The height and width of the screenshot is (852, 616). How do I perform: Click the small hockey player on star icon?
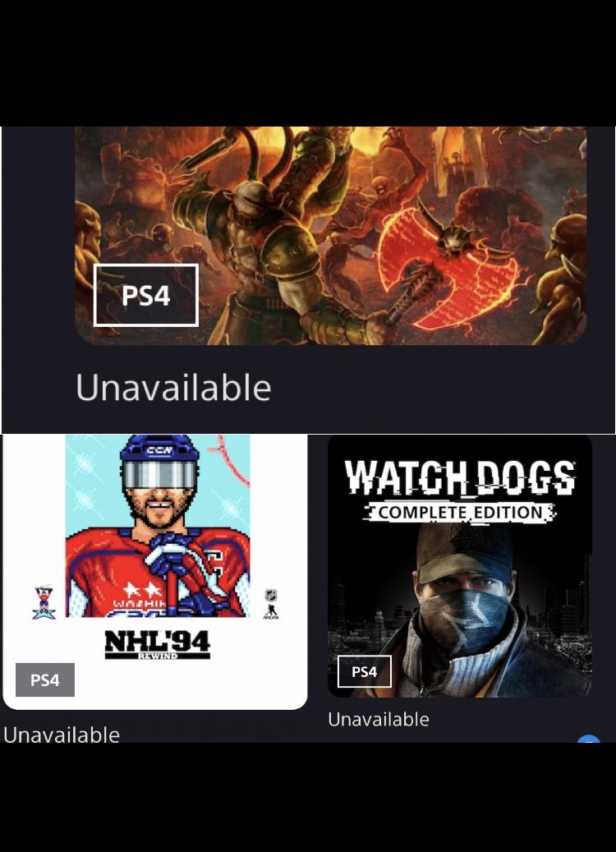coord(44,602)
